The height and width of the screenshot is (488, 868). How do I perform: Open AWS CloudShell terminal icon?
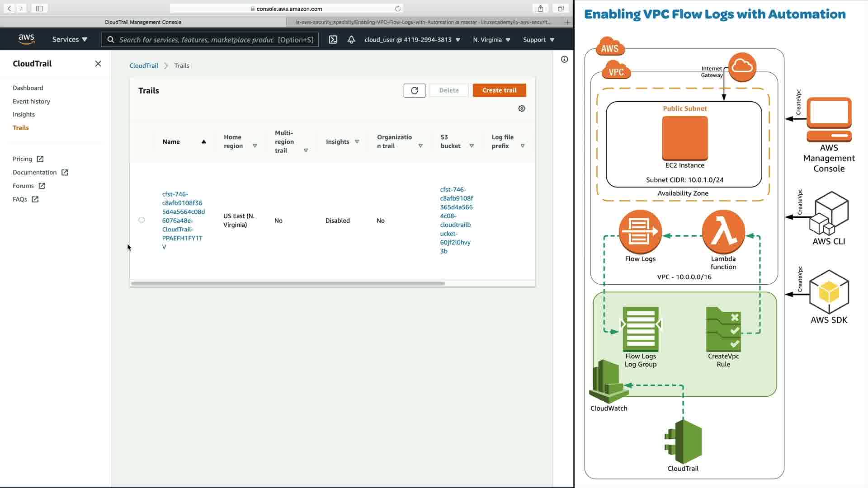pos(333,40)
